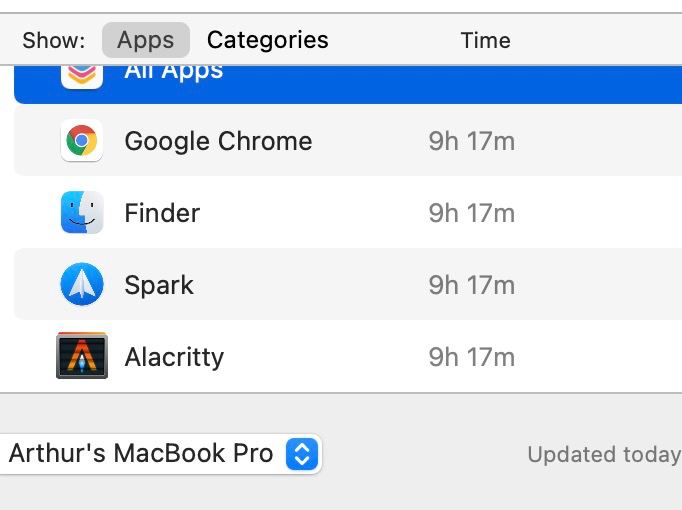Click Google Chrome's 9h 17m usage time
The height and width of the screenshot is (510, 682).
pyautogui.click(x=471, y=141)
